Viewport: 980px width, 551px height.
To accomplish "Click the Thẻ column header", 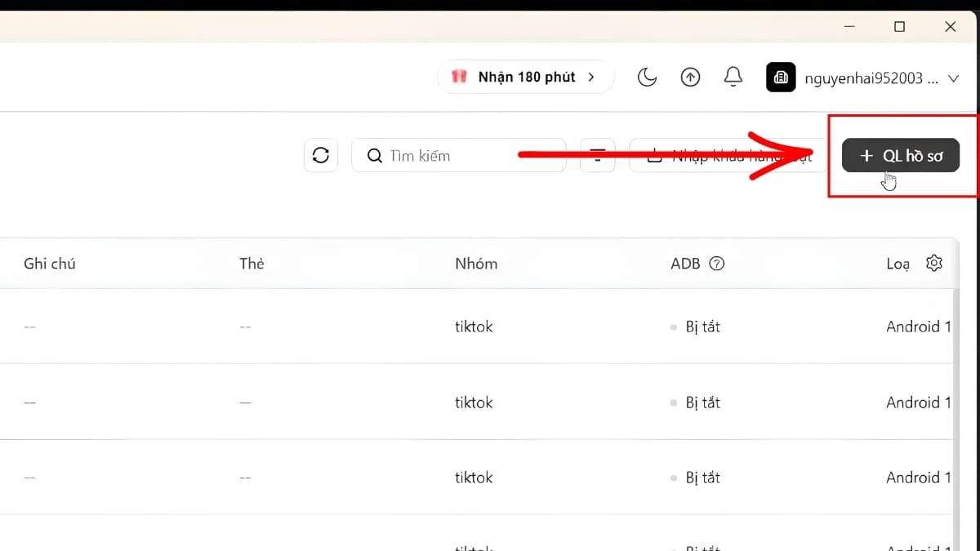I will [x=252, y=264].
